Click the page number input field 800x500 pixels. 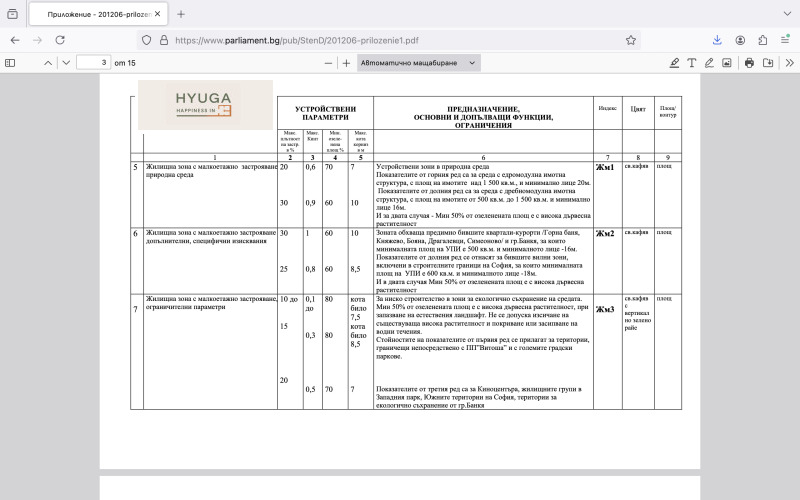pyautogui.click(x=93, y=62)
